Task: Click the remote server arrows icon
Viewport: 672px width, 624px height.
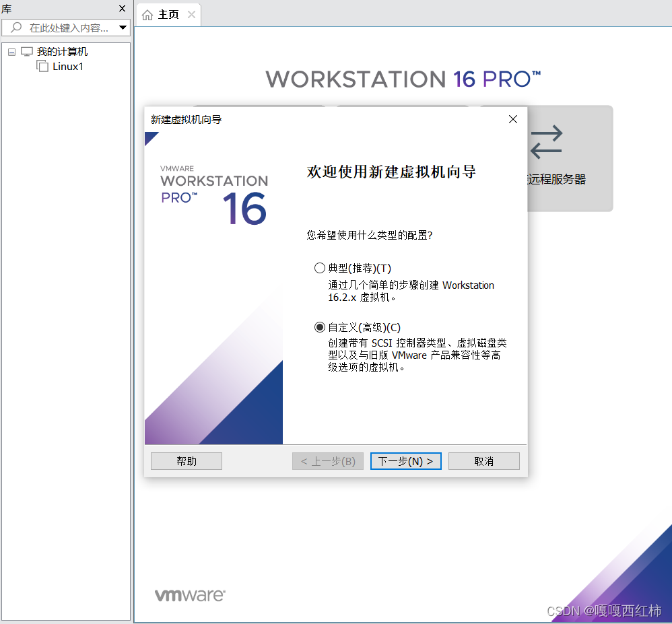Action: pos(546,142)
